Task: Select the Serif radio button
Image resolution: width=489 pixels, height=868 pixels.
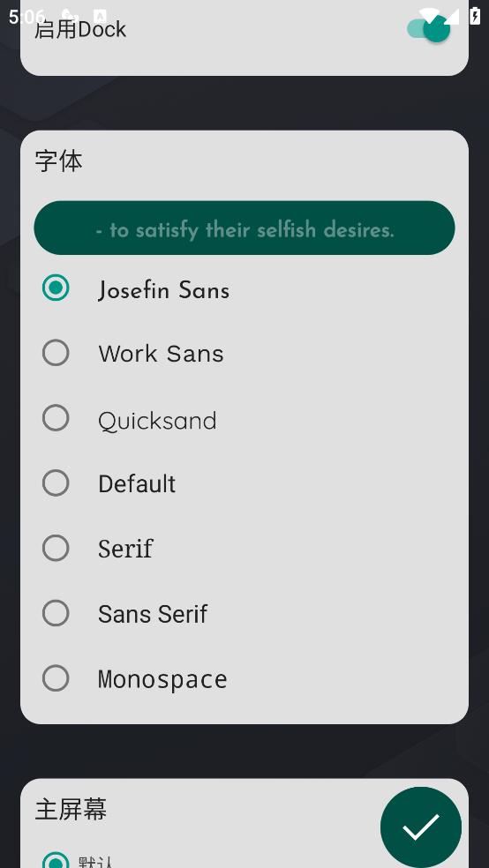Action: (x=56, y=548)
